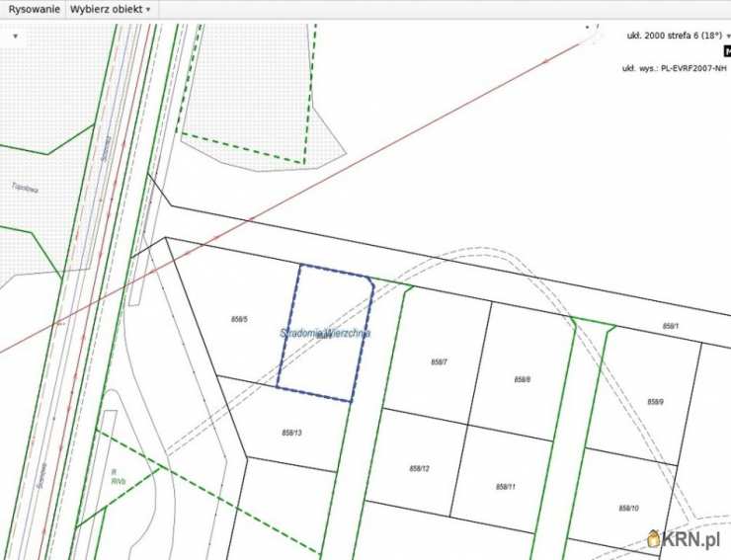Click the KRN.pl house logo icon
Screen dimensions: 731x560
(654, 538)
